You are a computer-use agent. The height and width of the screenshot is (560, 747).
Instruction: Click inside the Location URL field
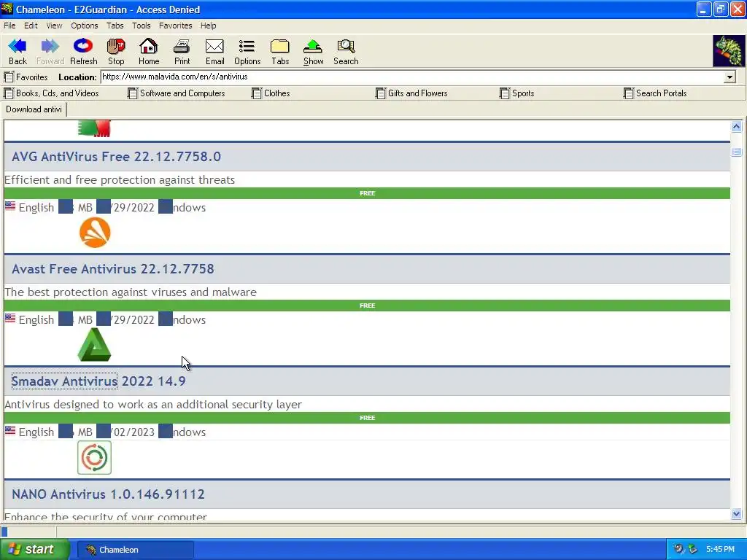pyautogui.click(x=412, y=77)
